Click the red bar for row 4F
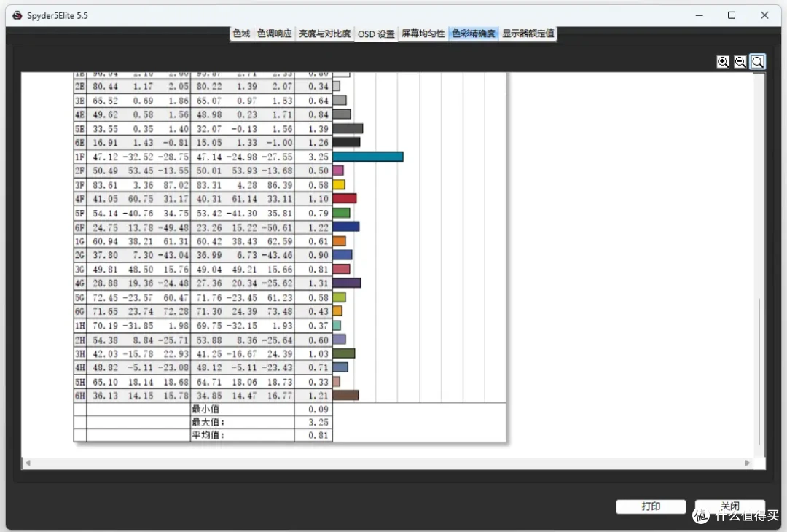787x532 pixels. tap(344, 199)
